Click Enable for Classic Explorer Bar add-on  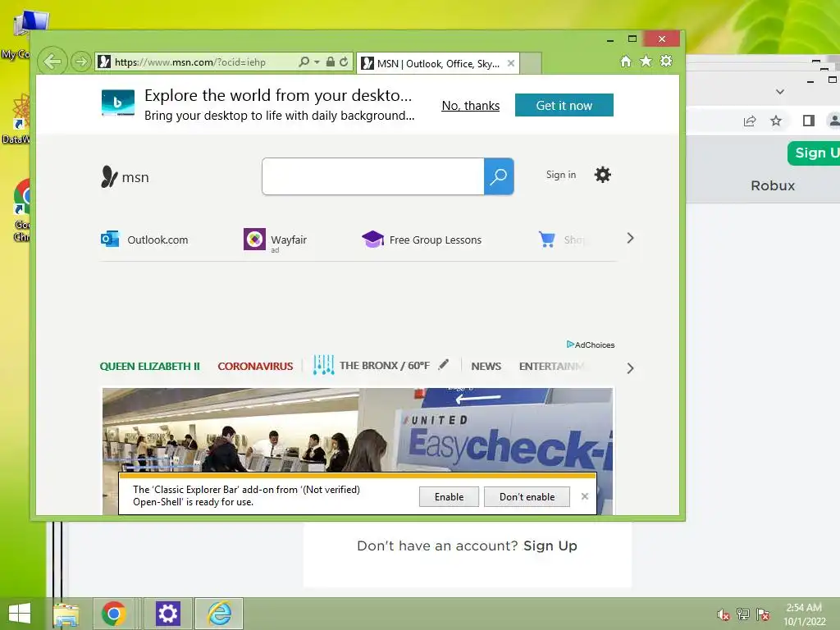(x=449, y=496)
